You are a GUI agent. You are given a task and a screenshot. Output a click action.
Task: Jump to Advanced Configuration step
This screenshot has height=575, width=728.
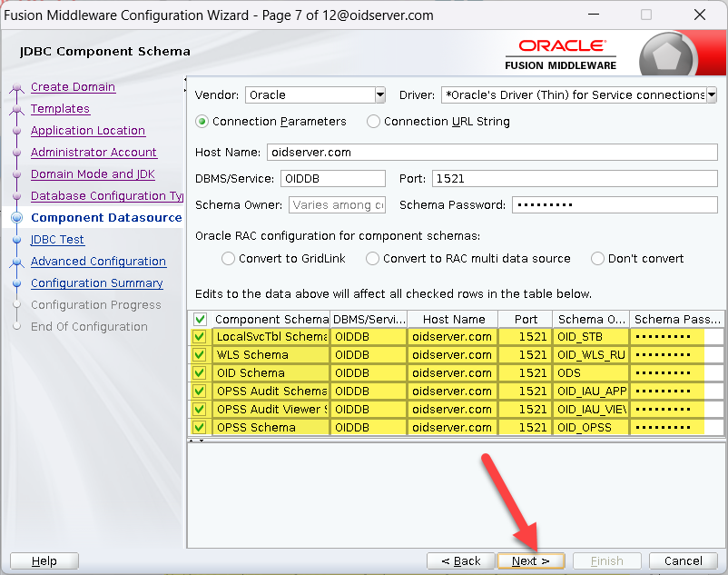[98, 262]
